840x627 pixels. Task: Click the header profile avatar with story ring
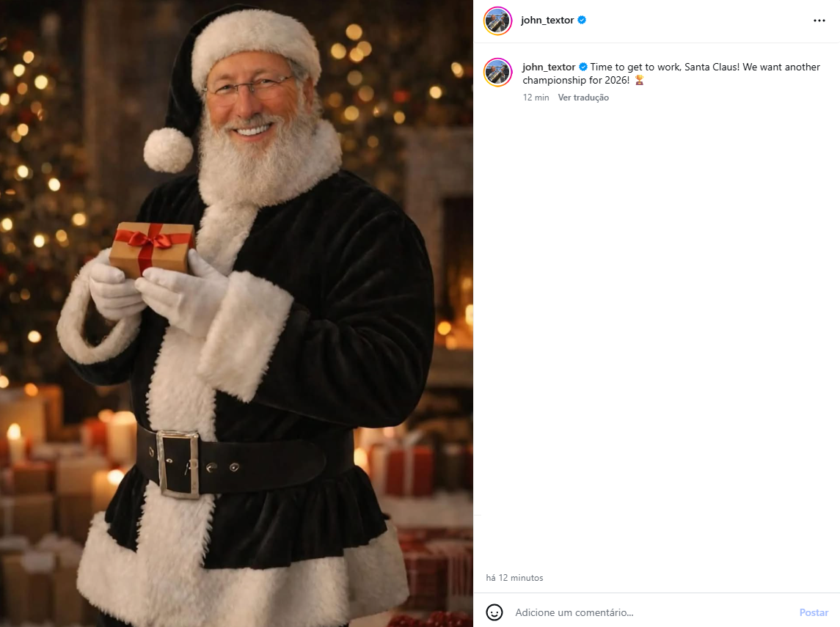point(497,21)
